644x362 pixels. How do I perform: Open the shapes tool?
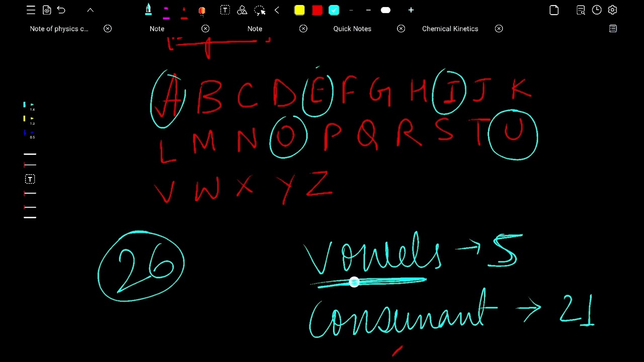242,10
